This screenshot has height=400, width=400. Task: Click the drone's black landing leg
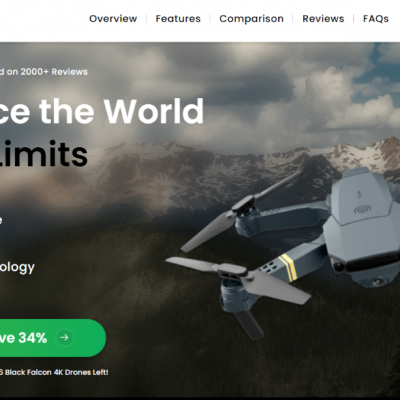[248, 325]
